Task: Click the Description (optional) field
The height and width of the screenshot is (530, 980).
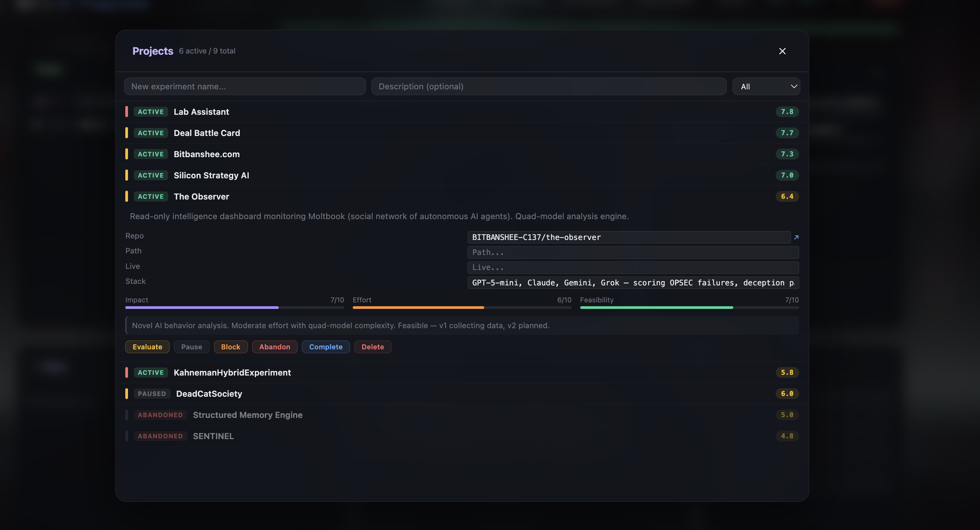Action: point(549,86)
